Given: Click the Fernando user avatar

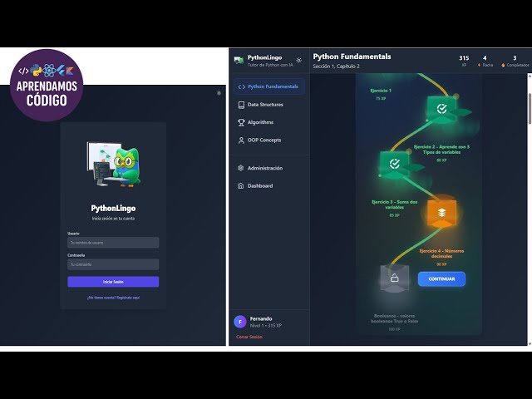Looking at the screenshot, I should pos(240,322).
